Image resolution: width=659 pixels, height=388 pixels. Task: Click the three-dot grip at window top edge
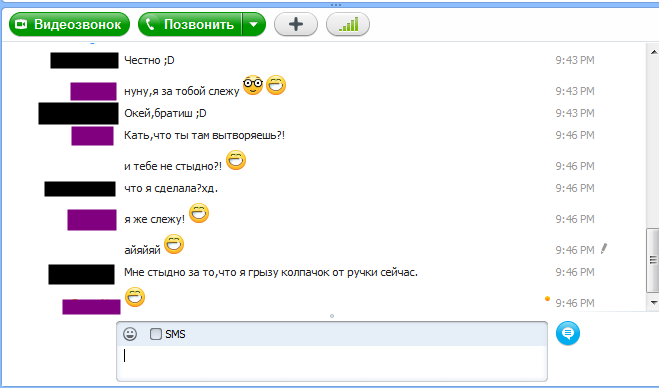336,5
